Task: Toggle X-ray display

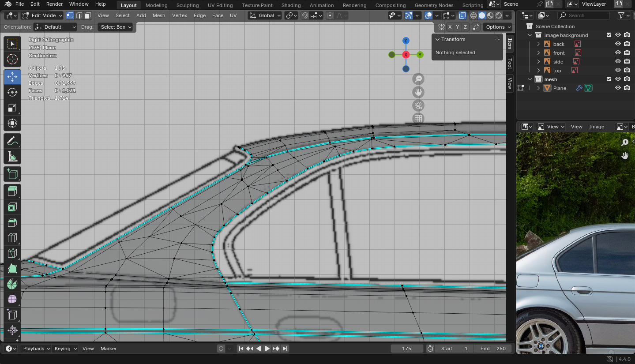Action: click(x=462, y=15)
